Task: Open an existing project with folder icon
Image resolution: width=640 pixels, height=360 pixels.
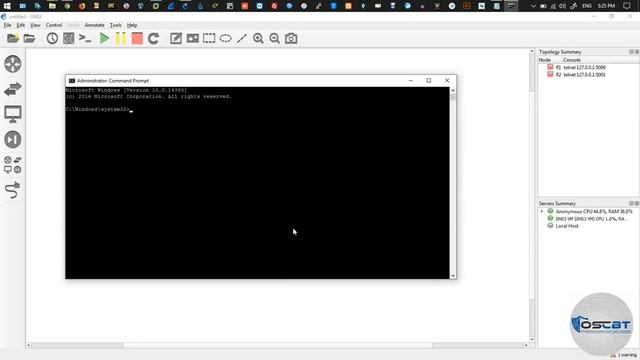Action: tap(29, 38)
